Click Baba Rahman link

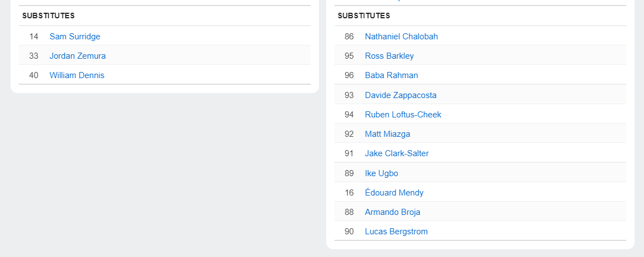pyautogui.click(x=392, y=75)
